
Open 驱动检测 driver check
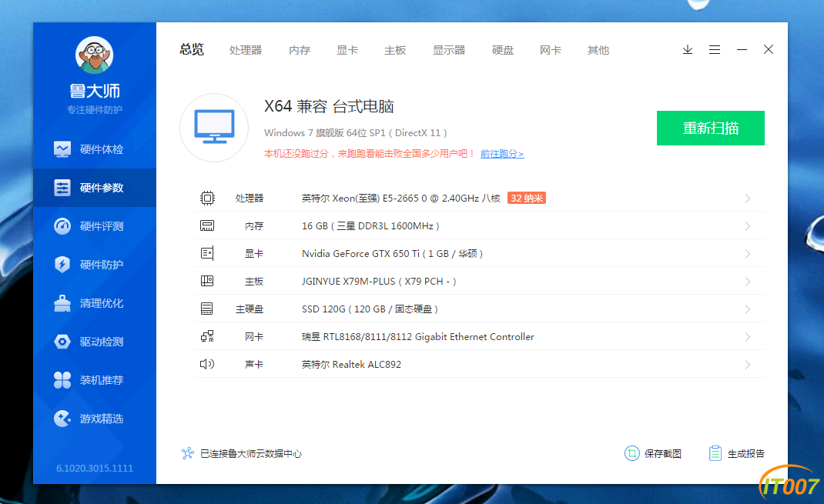pos(95,342)
